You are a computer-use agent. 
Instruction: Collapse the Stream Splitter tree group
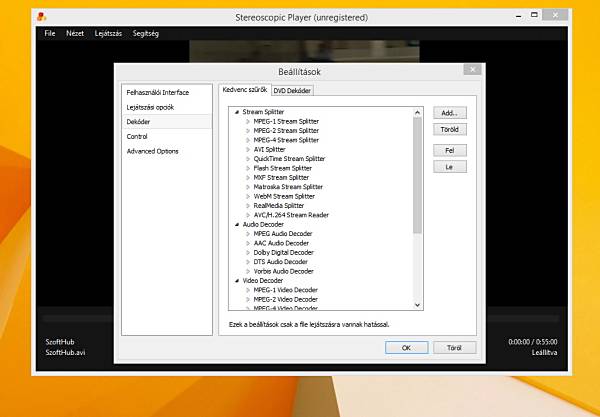pos(237,112)
